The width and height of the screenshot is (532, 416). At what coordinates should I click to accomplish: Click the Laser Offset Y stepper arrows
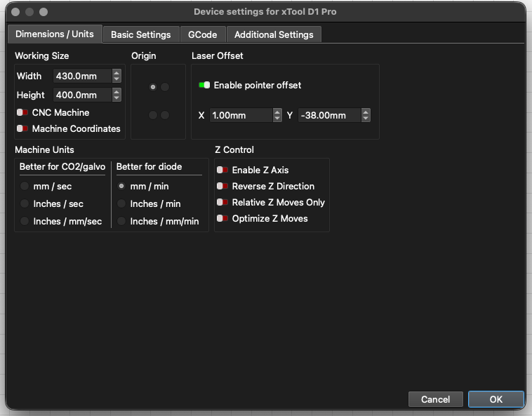tap(365, 115)
